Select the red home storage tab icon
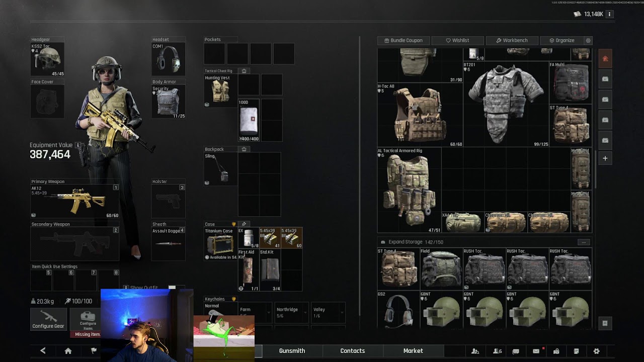 605,59
